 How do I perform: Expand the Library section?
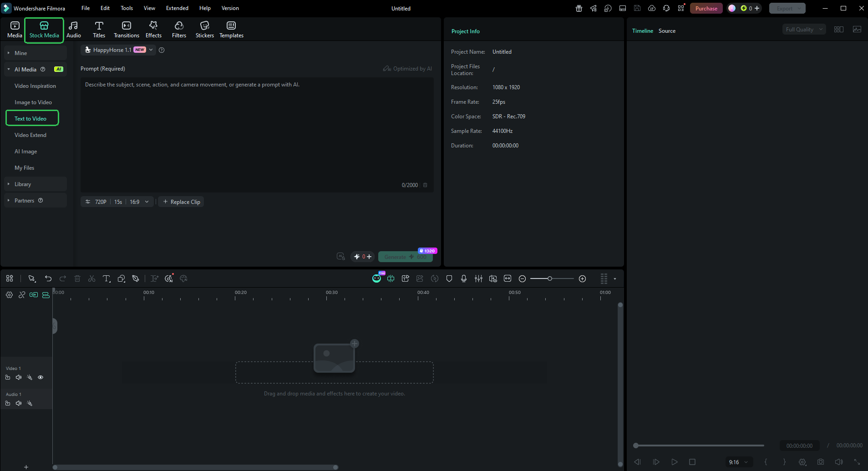click(x=36, y=184)
